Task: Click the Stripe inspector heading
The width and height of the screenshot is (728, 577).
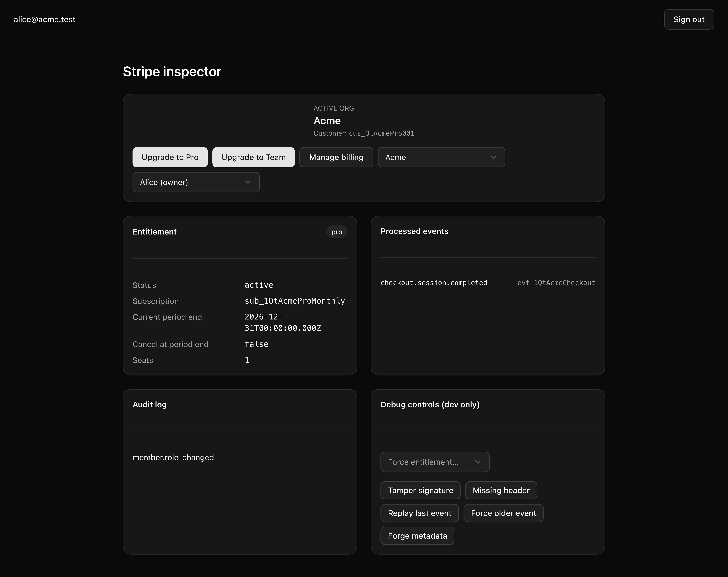Action: 172,71
